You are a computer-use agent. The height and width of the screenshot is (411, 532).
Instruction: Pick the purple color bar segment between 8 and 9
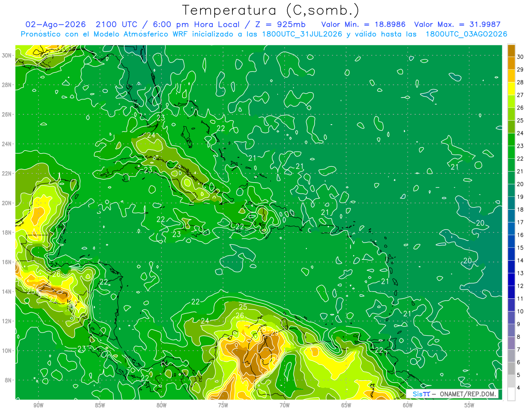pyautogui.click(x=511, y=331)
